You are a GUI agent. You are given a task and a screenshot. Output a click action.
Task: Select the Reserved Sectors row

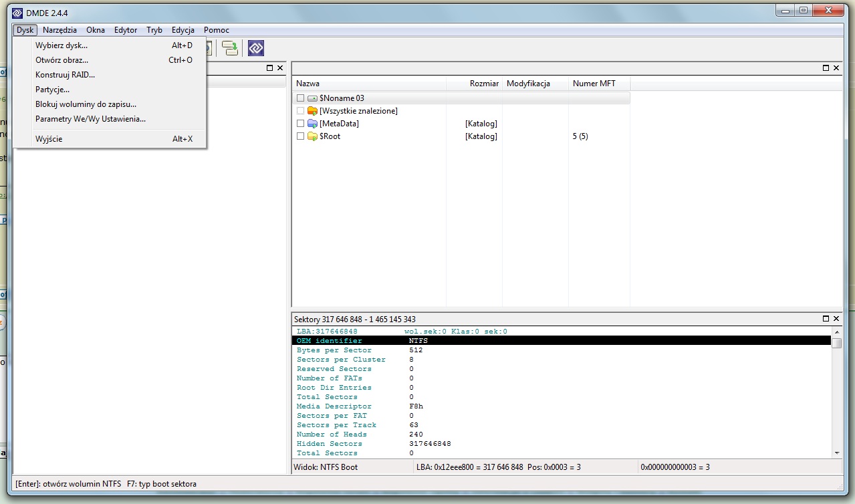(562, 369)
